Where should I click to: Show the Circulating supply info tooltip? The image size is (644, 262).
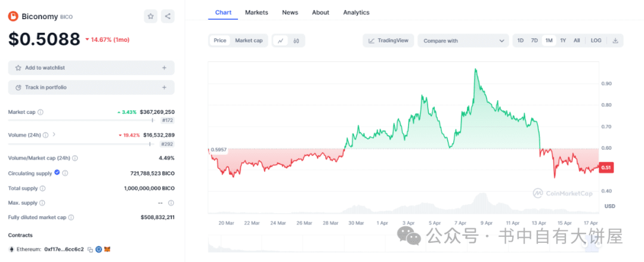[65, 174]
